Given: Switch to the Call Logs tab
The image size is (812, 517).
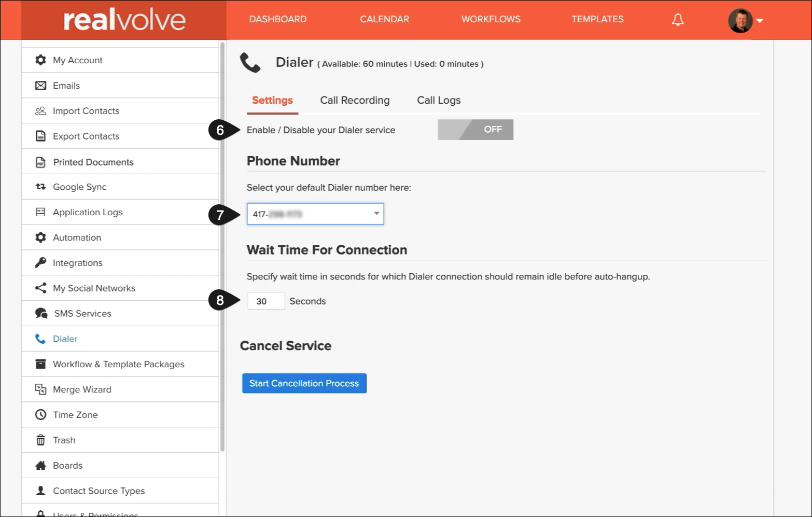Looking at the screenshot, I should pos(439,101).
